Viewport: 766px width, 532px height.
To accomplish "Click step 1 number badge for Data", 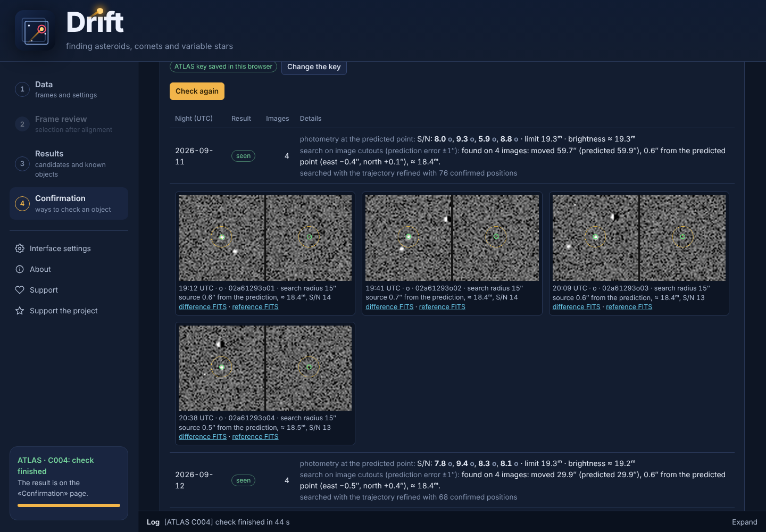I will pyautogui.click(x=22, y=89).
